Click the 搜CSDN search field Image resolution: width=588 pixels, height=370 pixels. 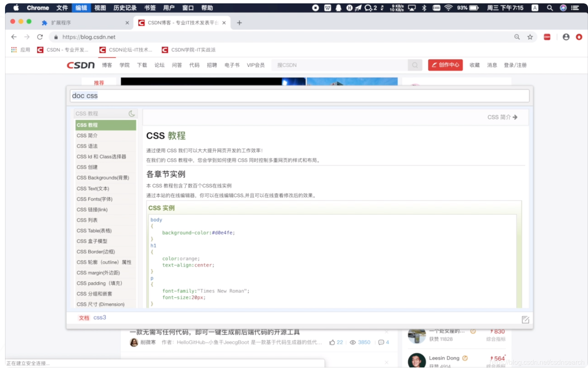pyautogui.click(x=340, y=65)
